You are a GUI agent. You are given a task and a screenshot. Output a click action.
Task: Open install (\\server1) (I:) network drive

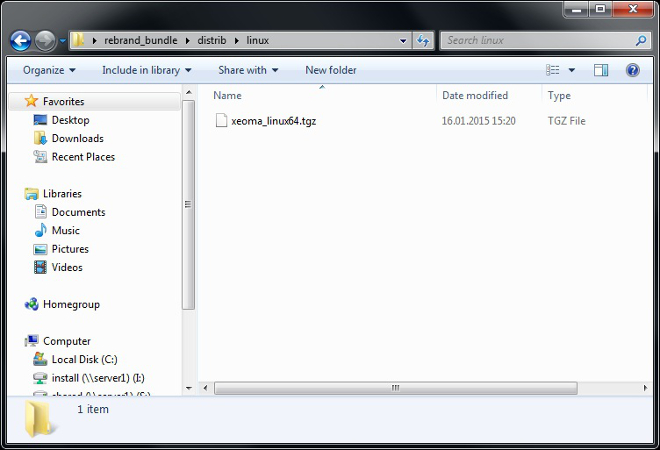tap(98, 378)
